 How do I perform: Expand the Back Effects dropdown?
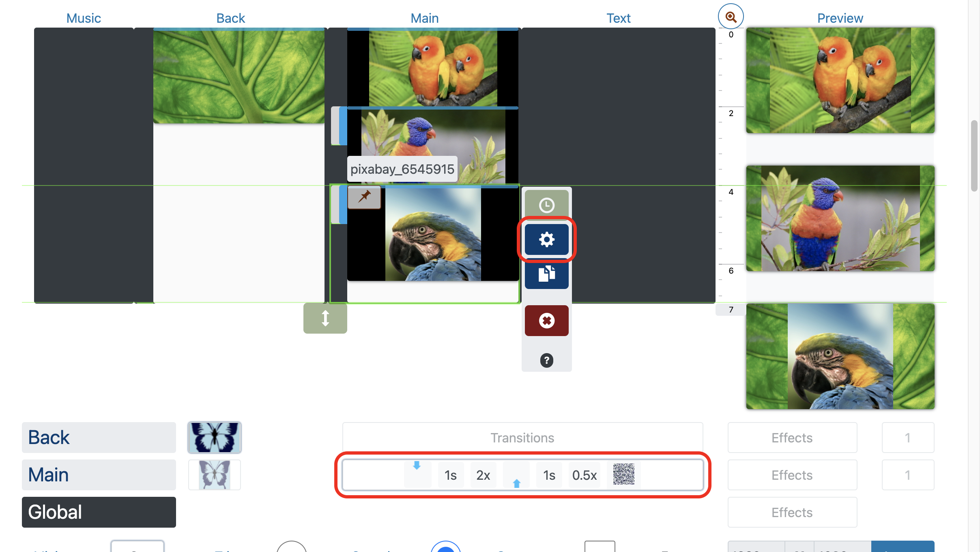click(x=792, y=437)
